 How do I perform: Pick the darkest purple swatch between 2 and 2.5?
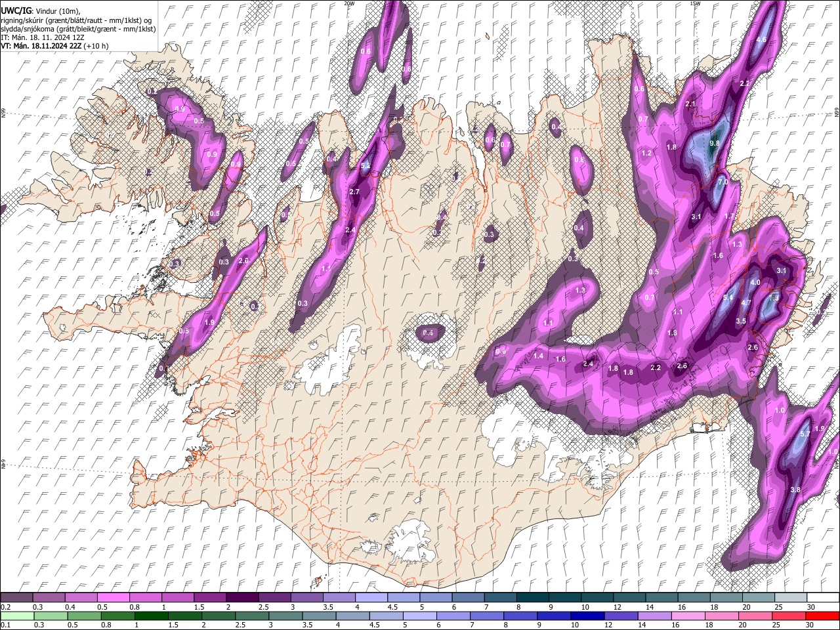tap(242, 597)
